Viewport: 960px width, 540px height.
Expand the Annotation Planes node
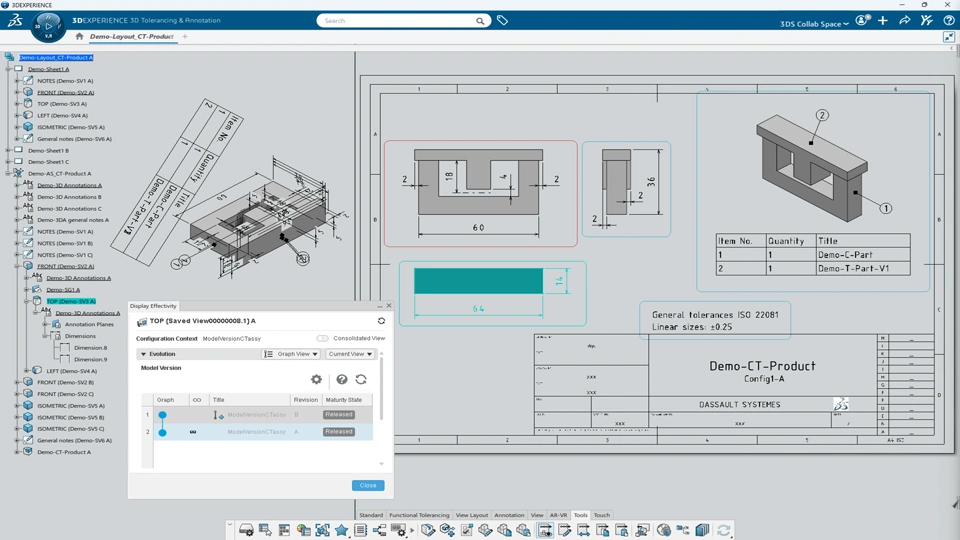click(45, 324)
